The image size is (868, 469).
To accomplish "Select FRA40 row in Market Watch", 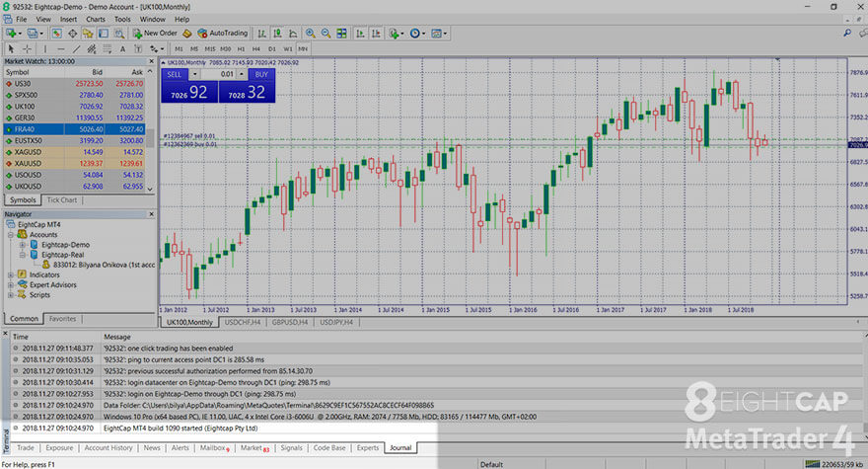I will (x=74, y=129).
